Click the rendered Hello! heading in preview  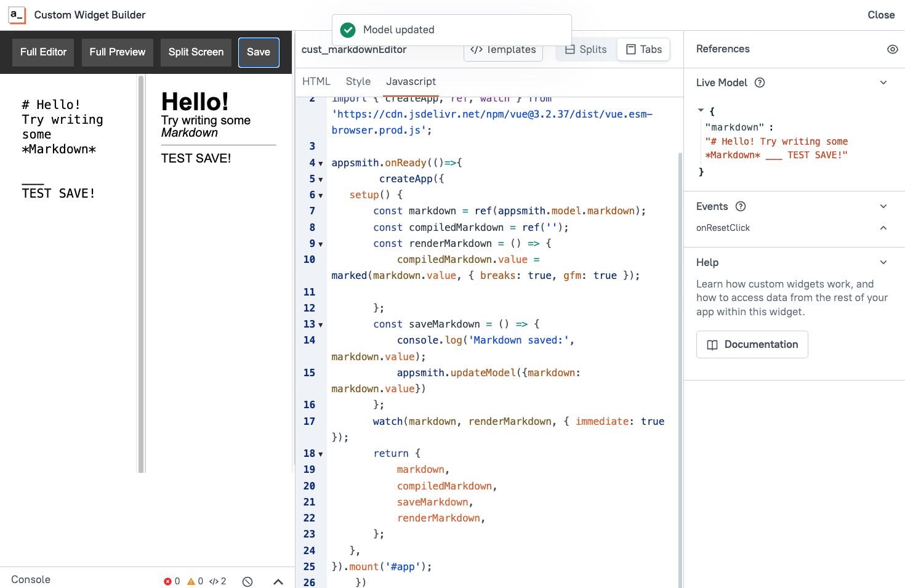click(195, 102)
